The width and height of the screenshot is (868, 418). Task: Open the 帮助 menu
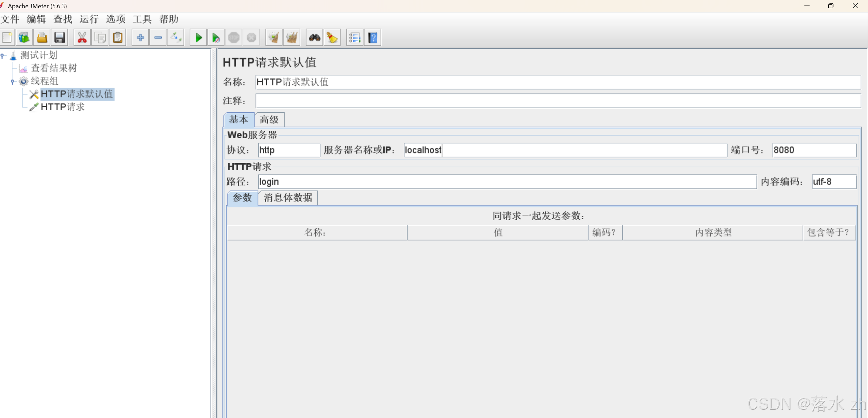pyautogui.click(x=169, y=19)
